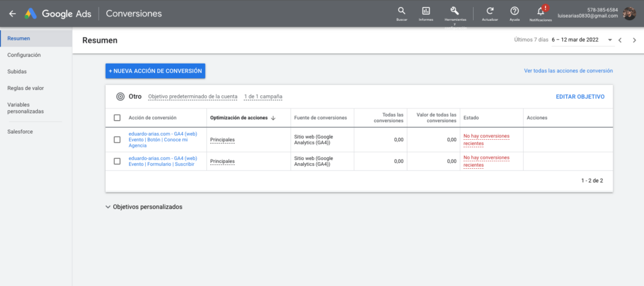644x286 pixels.
Task: Click the account email luisearias0830@gmail.com
Action: (x=587, y=16)
